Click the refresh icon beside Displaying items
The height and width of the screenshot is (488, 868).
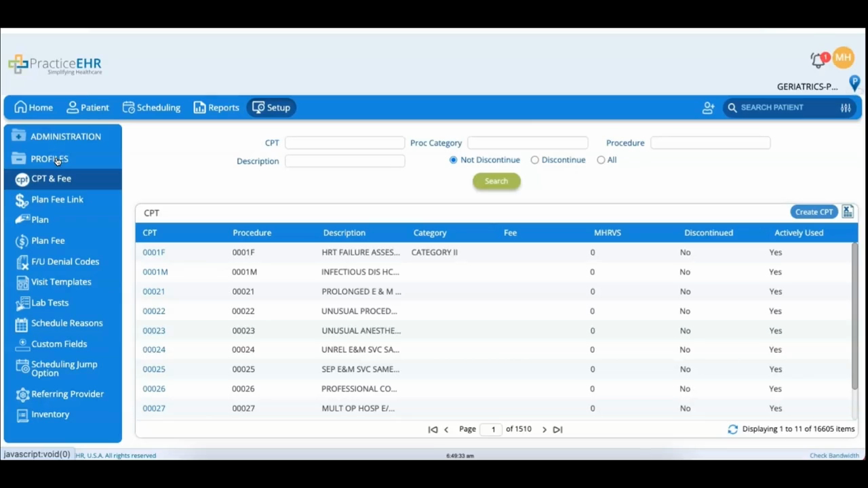[x=732, y=429]
